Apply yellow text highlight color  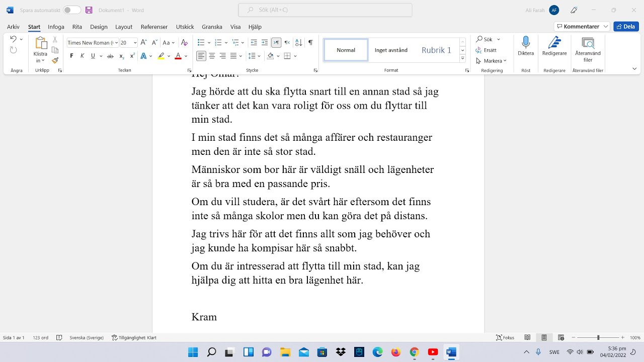coord(161,56)
